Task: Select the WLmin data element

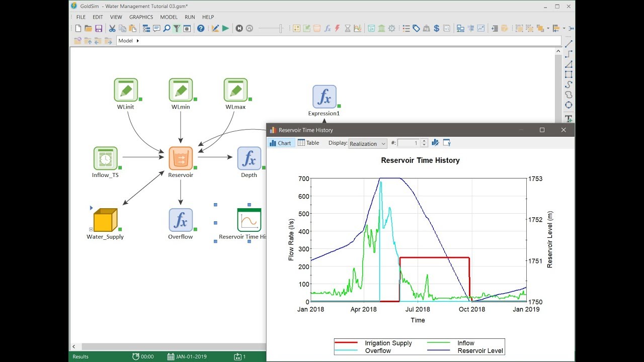Action: pos(181,90)
